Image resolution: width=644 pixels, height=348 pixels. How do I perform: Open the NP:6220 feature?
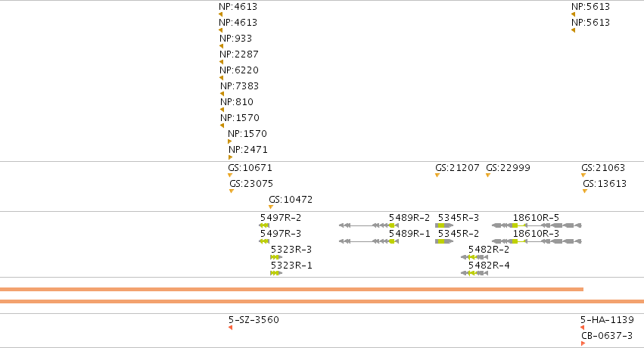click(x=239, y=70)
